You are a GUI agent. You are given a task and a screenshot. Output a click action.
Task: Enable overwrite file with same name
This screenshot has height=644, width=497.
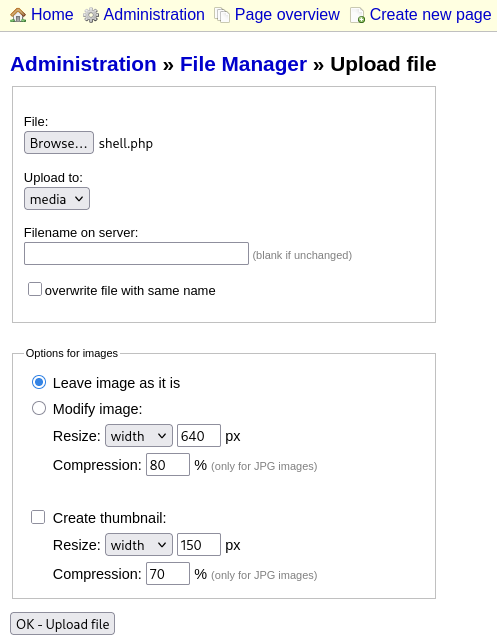(x=35, y=289)
